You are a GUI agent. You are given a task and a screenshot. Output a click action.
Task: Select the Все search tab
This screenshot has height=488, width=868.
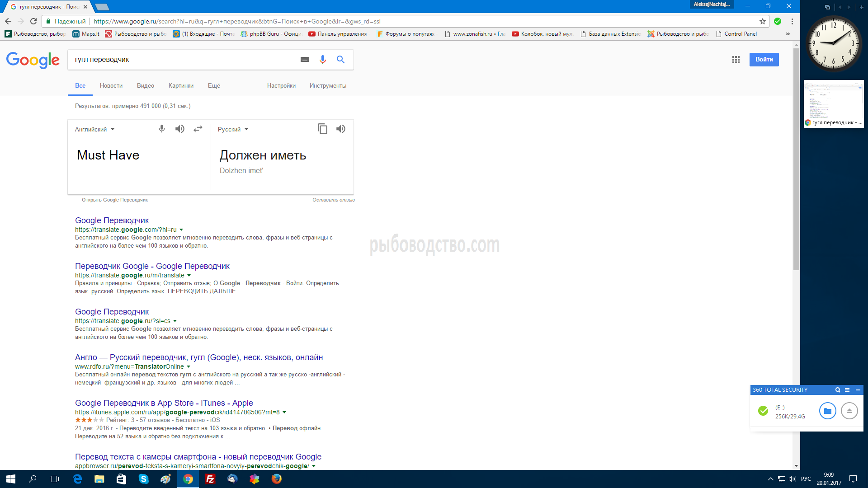pyautogui.click(x=80, y=85)
